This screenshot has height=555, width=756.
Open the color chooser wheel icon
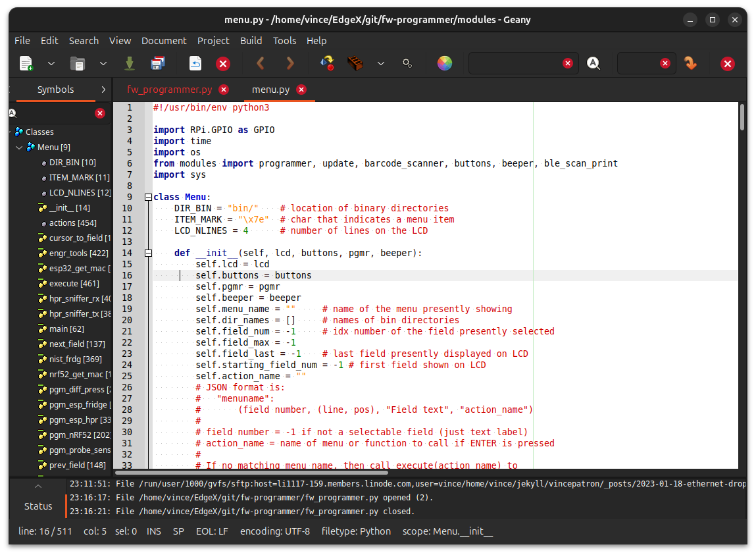pyautogui.click(x=445, y=63)
